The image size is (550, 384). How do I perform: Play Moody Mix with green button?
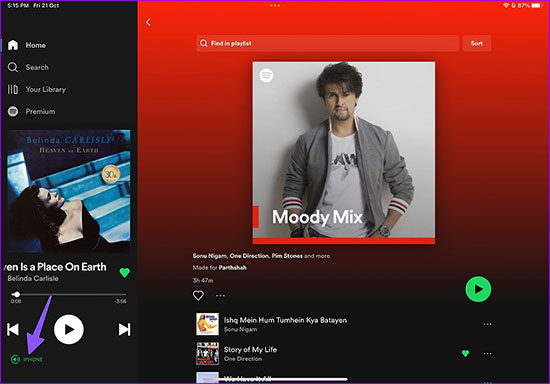point(478,289)
